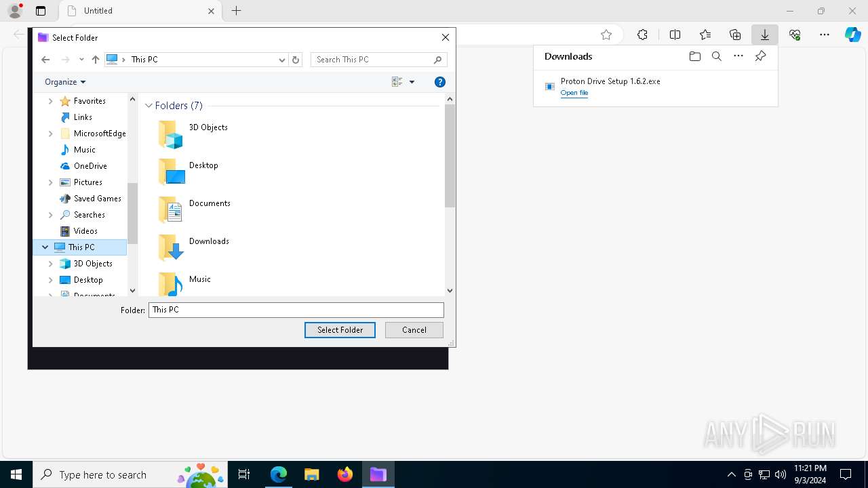
Task: Open Help with blue question icon
Action: point(440,82)
